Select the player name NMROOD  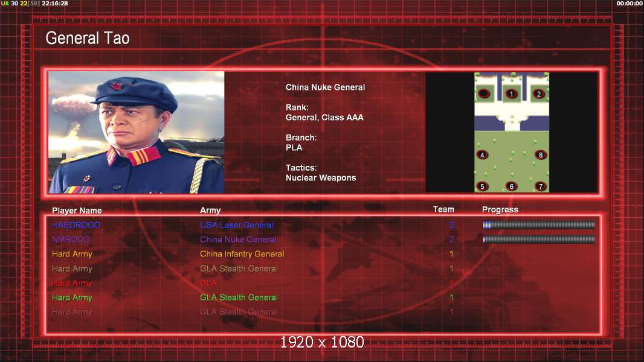(71, 239)
